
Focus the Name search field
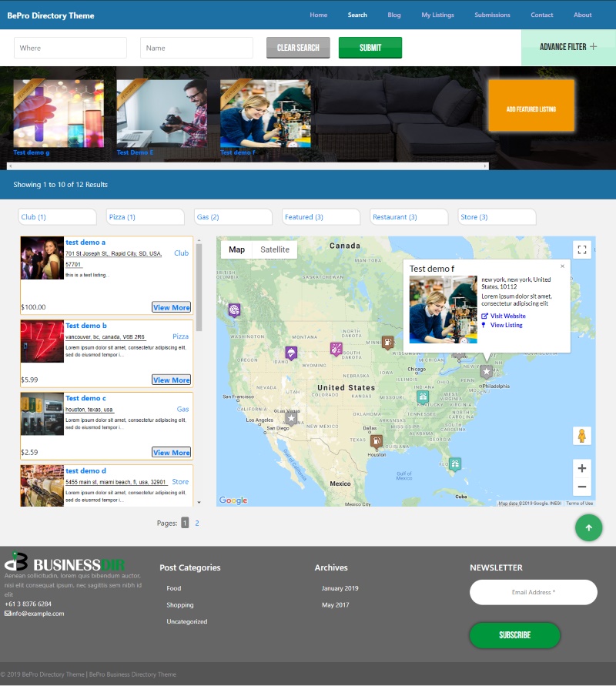coord(196,48)
